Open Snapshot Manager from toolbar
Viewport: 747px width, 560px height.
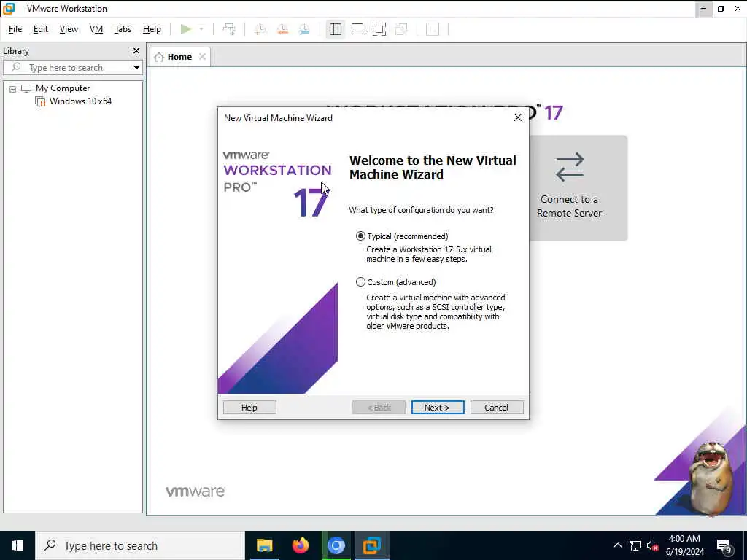[x=304, y=29]
